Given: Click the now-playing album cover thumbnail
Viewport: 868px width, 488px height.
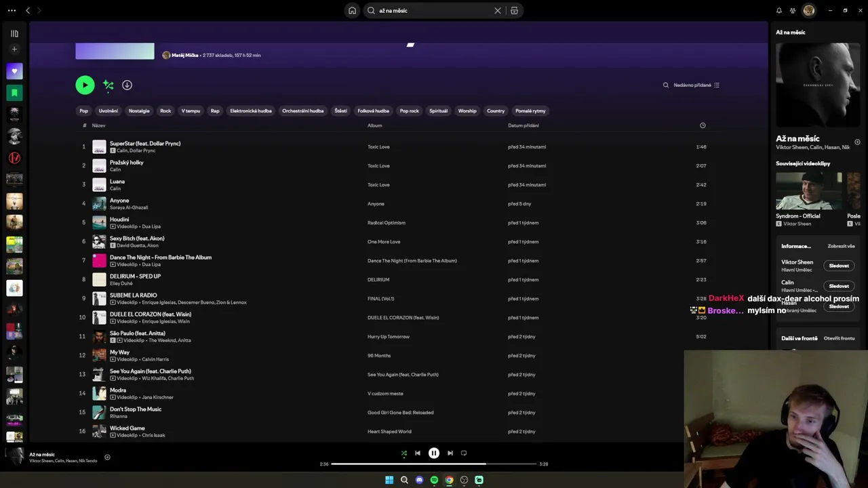Looking at the screenshot, I should 14,457.
